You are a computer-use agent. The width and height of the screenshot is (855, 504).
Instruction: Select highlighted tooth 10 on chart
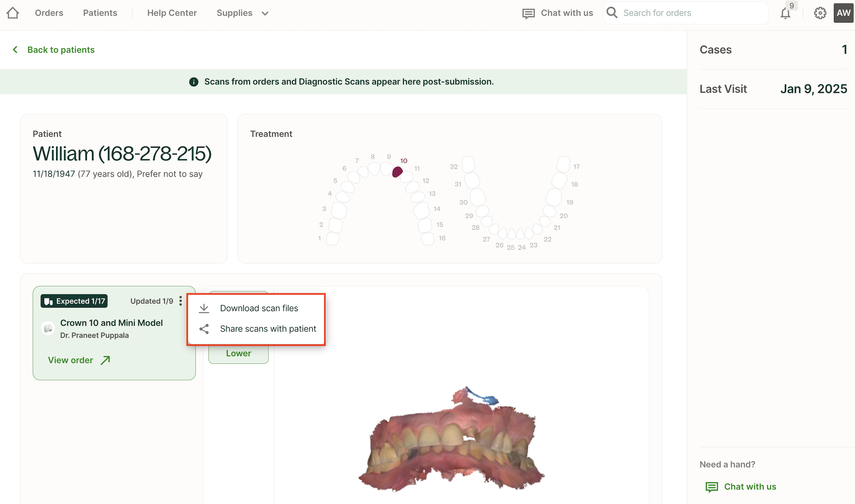[397, 172]
